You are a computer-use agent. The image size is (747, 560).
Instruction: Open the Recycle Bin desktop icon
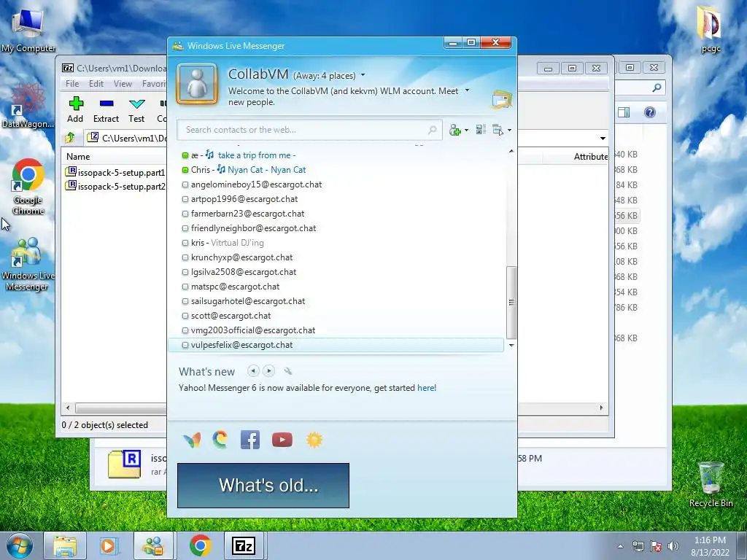[711, 485]
